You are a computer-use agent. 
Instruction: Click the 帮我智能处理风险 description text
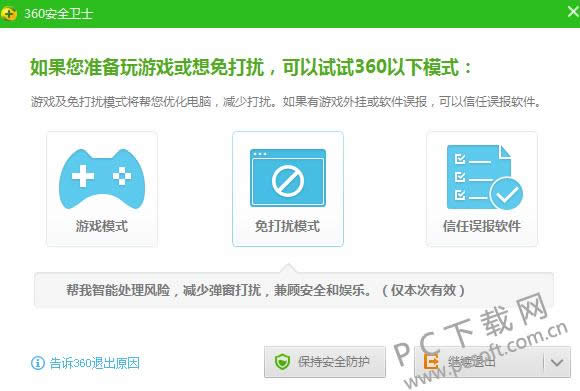(x=265, y=290)
